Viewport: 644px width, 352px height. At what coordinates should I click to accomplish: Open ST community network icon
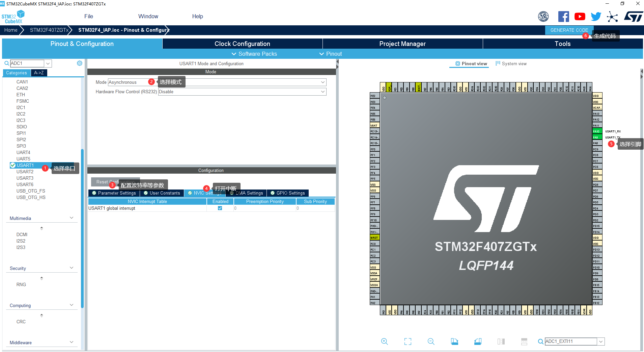612,17
